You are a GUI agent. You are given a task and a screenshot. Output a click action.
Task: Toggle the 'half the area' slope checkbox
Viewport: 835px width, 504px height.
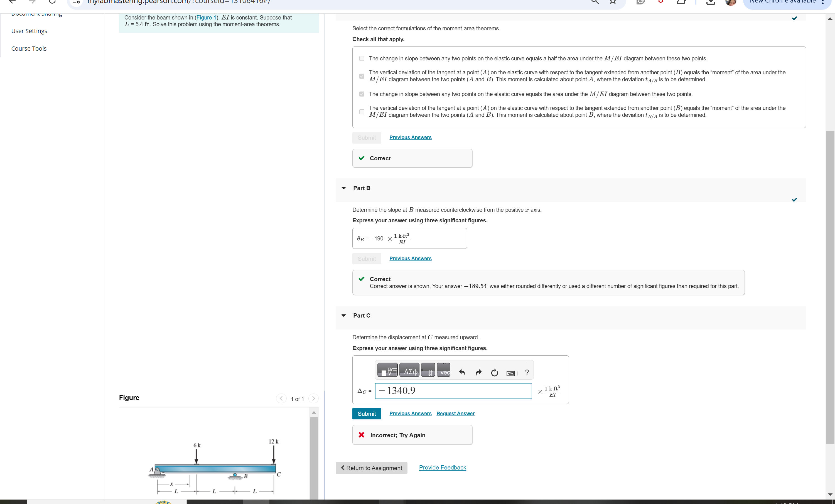tap(362, 58)
